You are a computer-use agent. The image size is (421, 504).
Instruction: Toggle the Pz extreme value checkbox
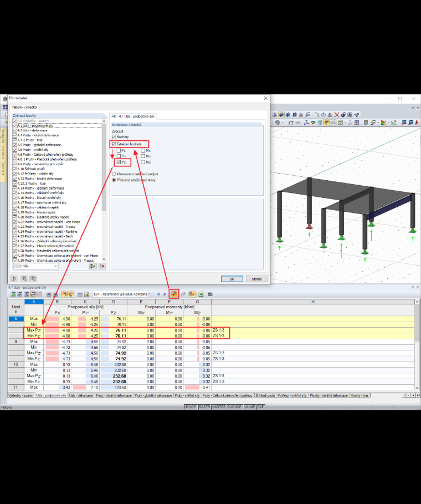(119, 162)
